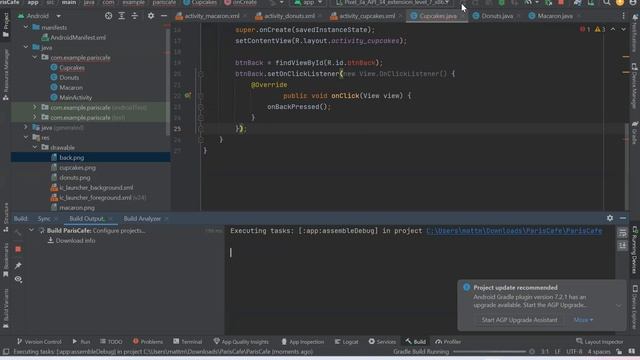The width and height of the screenshot is (640, 360).
Task: Click the yellow warnings count indicator
Action: tap(600, 29)
